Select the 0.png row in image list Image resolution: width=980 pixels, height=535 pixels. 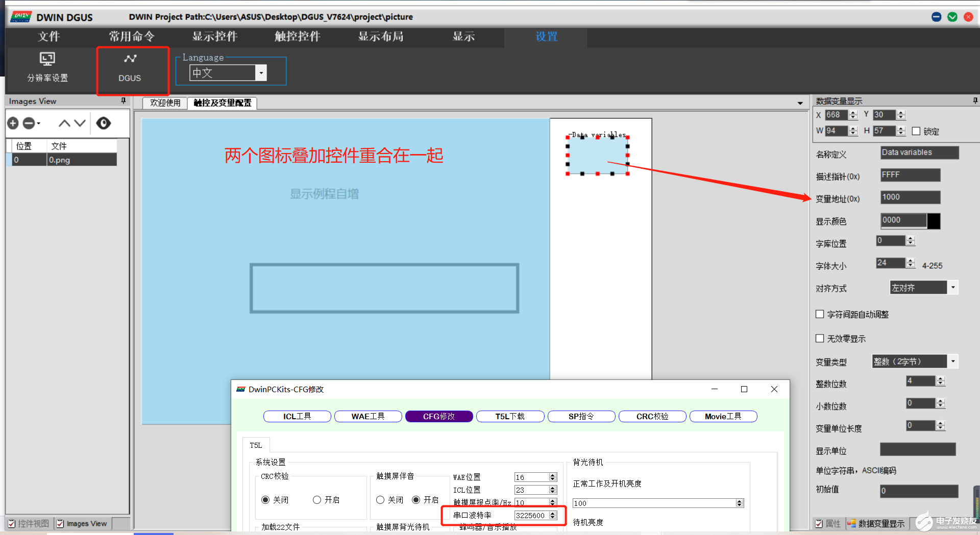[x=61, y=160]
